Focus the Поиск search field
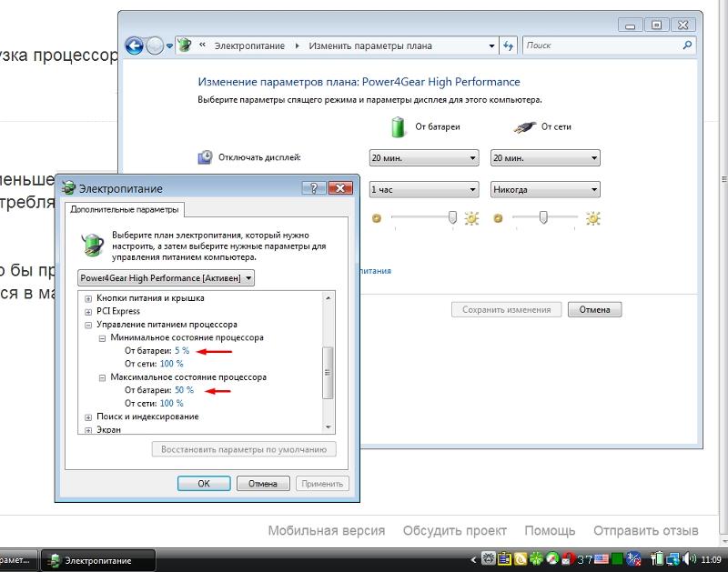728x572 pixels. [x=602, y=45]
